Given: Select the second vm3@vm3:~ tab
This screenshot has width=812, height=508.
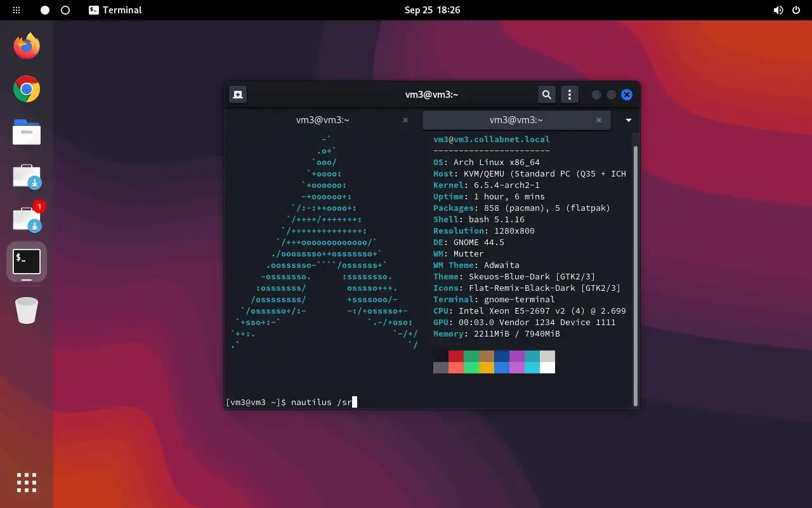Looking at the screenshot, I should (516, 120).
